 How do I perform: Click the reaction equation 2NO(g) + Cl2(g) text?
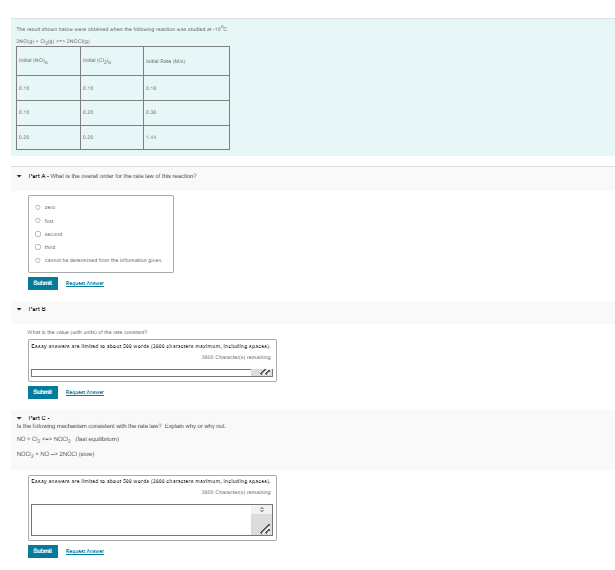click(53, 41)
